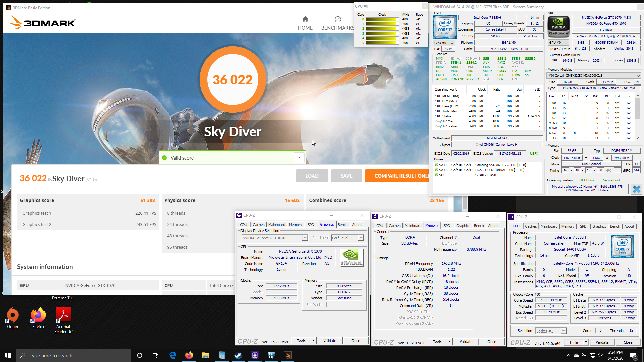This screenshot has height=362, width=644.
Task: Open Task View from the taskbar
Action: pos(156,355)
